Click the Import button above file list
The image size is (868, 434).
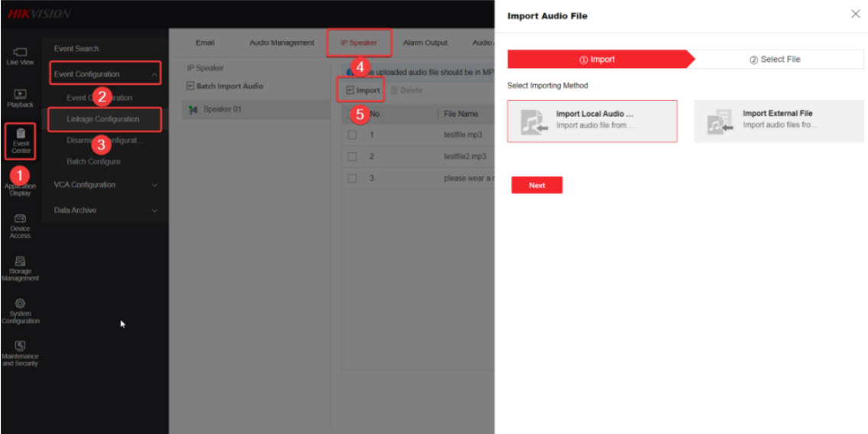coord(363,90)
